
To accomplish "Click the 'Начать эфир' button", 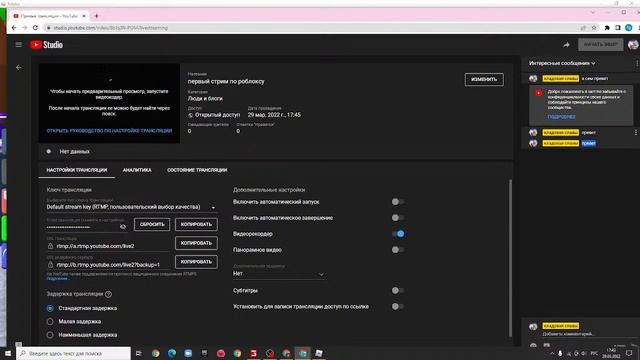I will click(600, 44).
